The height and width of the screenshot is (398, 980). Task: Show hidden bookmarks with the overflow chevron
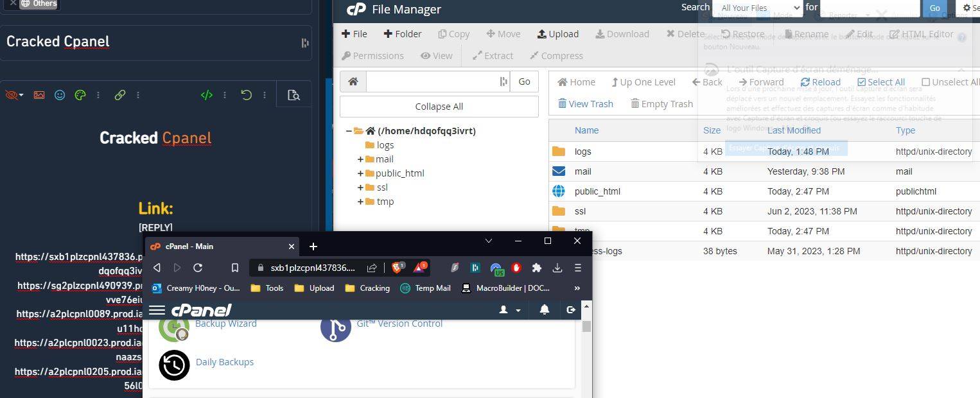coord(577,288)
